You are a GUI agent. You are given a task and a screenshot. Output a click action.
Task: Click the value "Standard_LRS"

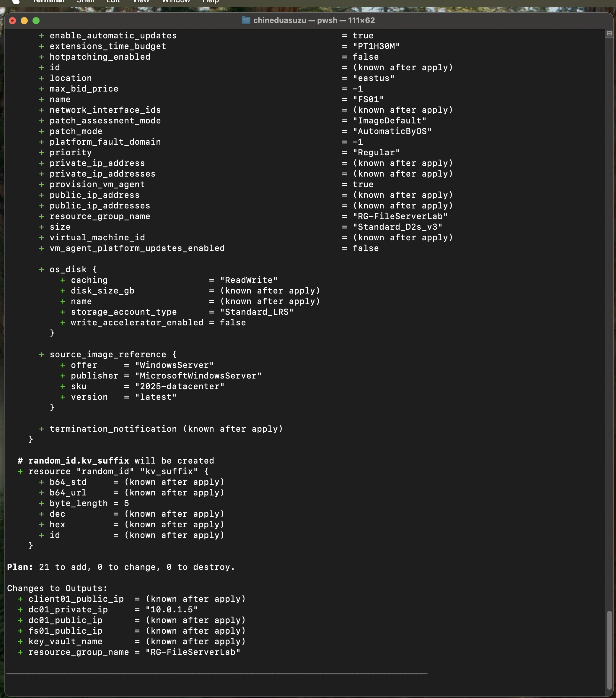tap(256, 312)
